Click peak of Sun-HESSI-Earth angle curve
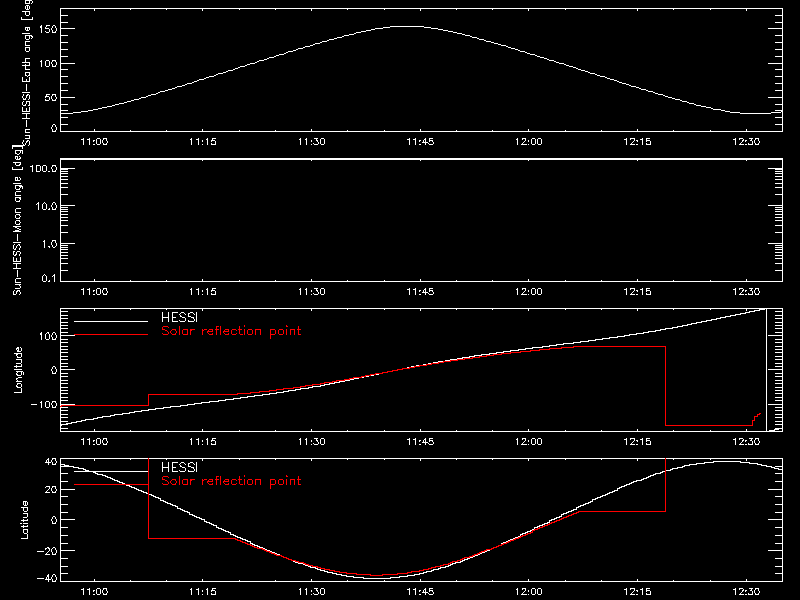Viewport: 800px width, 600px height. (408, 26)
